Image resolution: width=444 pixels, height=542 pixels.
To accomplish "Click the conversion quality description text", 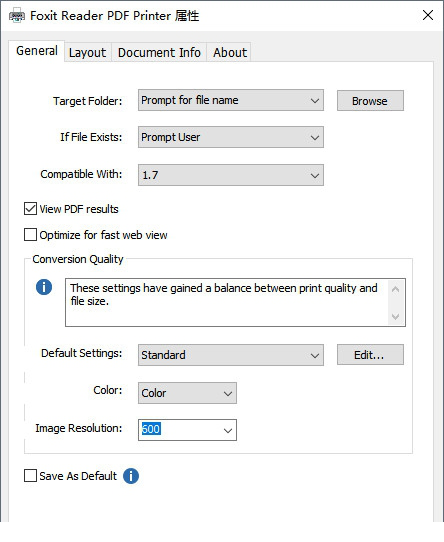I will [x=224, y=295].
